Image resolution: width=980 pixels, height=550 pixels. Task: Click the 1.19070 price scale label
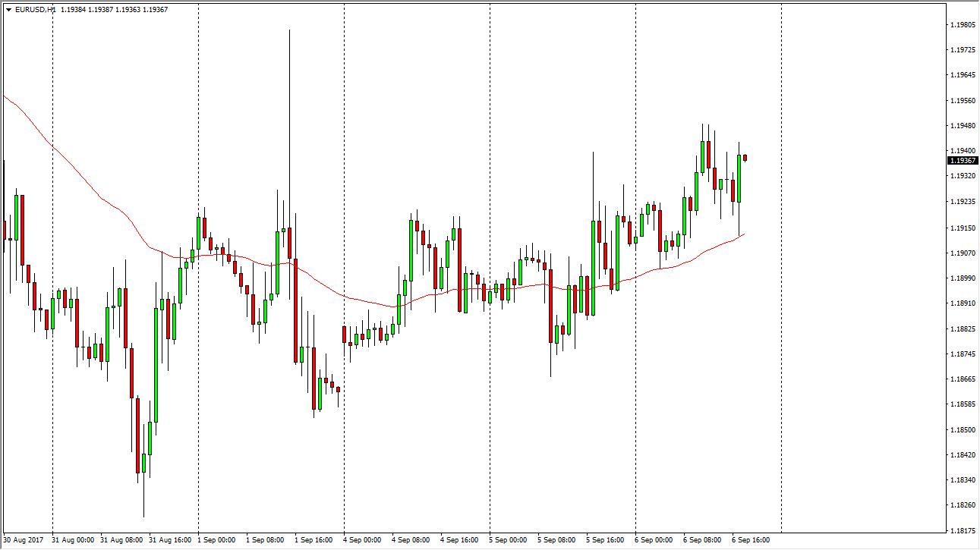pos(963,253)
